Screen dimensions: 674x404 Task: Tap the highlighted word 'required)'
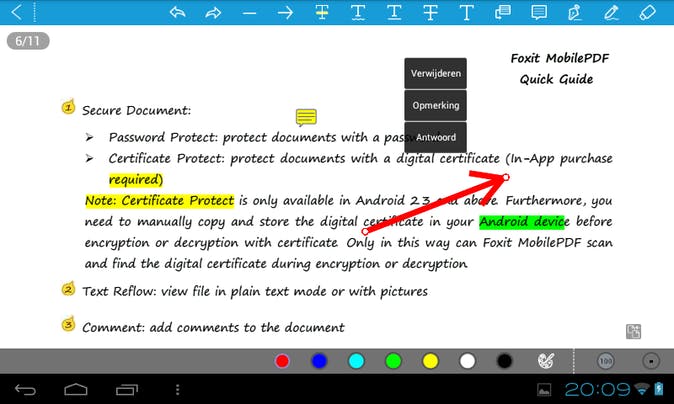click(136, 180)
